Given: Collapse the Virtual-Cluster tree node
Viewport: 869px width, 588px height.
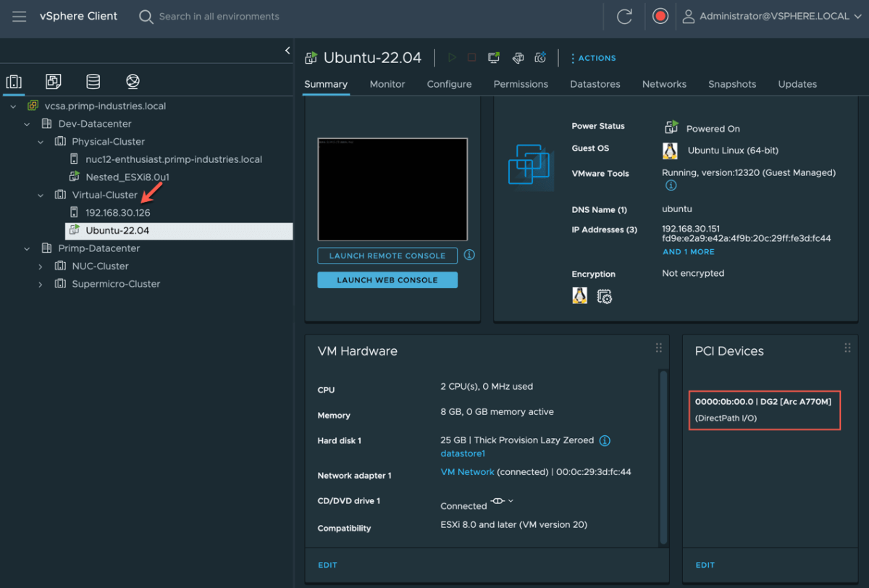Looking at the screenshot, I should (40, 194).
